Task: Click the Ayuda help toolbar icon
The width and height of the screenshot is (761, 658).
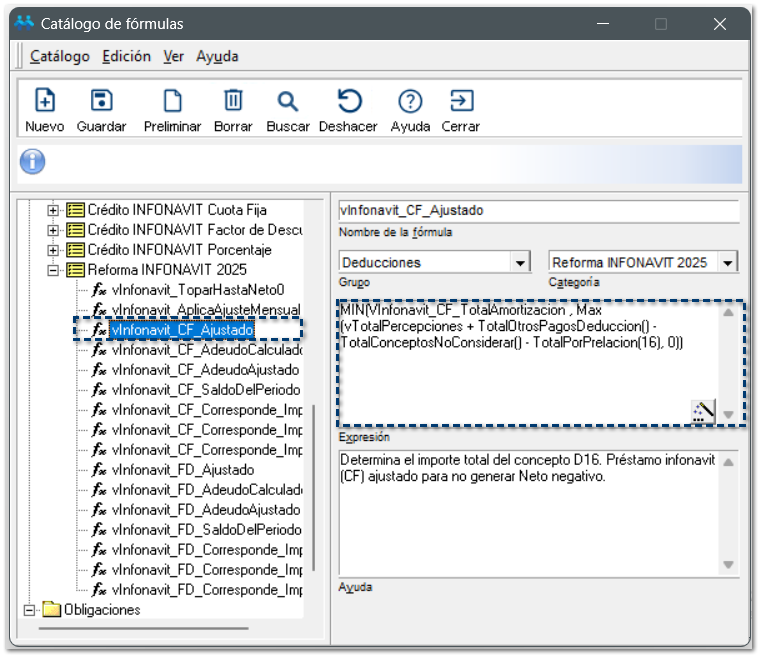Action: (410, 101)
